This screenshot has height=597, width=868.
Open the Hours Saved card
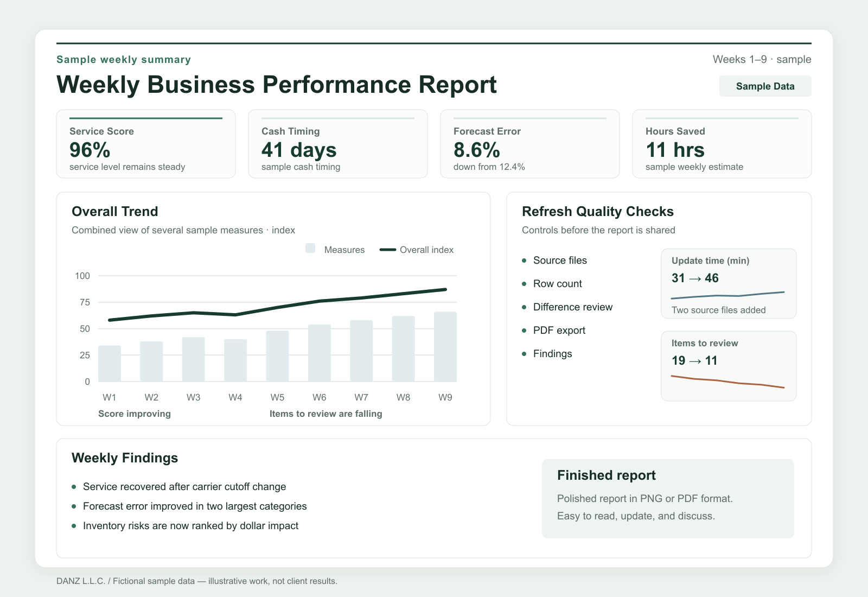722,144
